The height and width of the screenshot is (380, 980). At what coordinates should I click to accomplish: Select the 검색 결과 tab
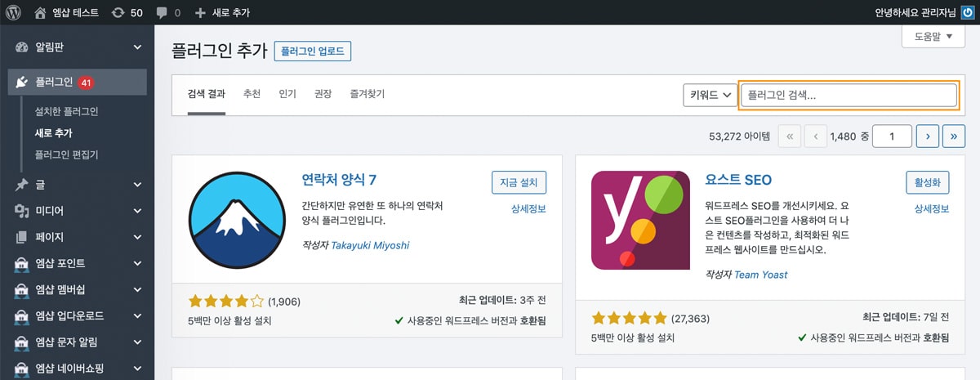point(206,95)
